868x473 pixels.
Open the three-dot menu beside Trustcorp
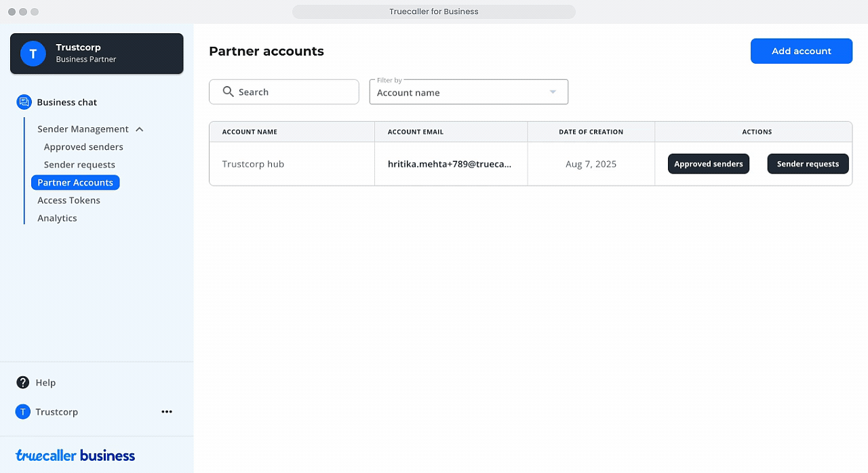[167, 412]
